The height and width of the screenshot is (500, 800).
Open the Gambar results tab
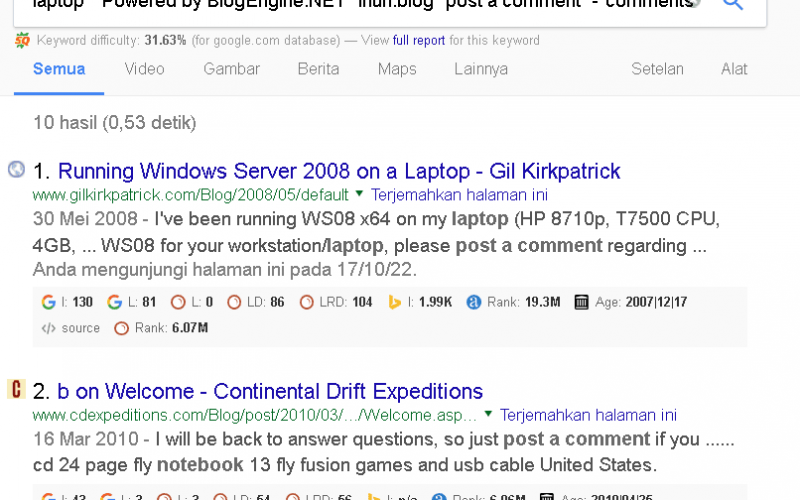point(232,69)
